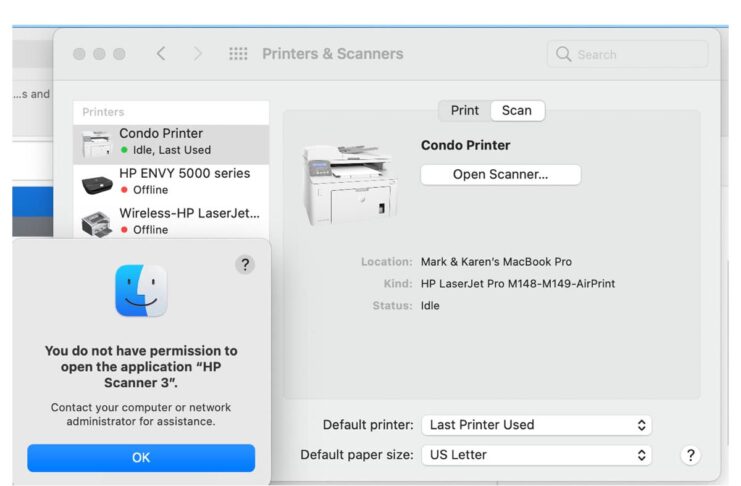The image size is (741, 486).
Task: Click the Search field
Action: 627,54
